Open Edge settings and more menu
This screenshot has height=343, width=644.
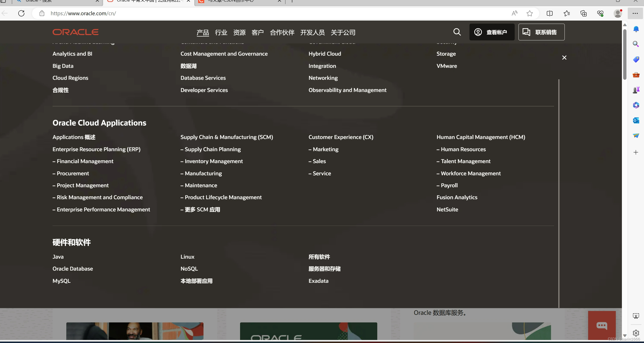click(635, 13)
